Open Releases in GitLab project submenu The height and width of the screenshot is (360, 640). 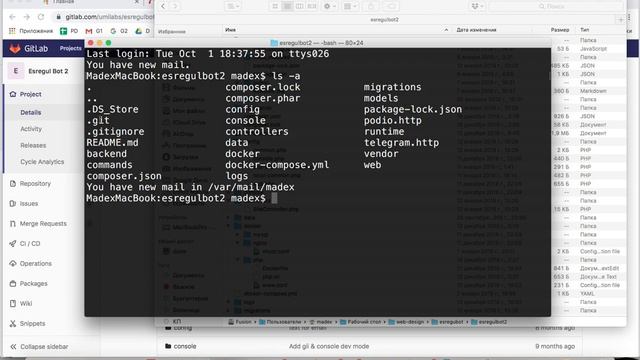pos(33,145)
